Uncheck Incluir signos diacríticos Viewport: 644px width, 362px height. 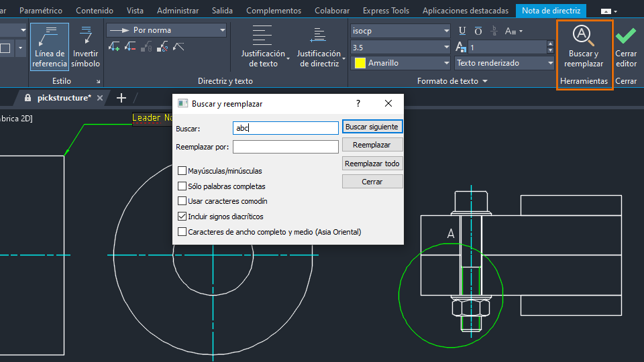click(182, 216)
